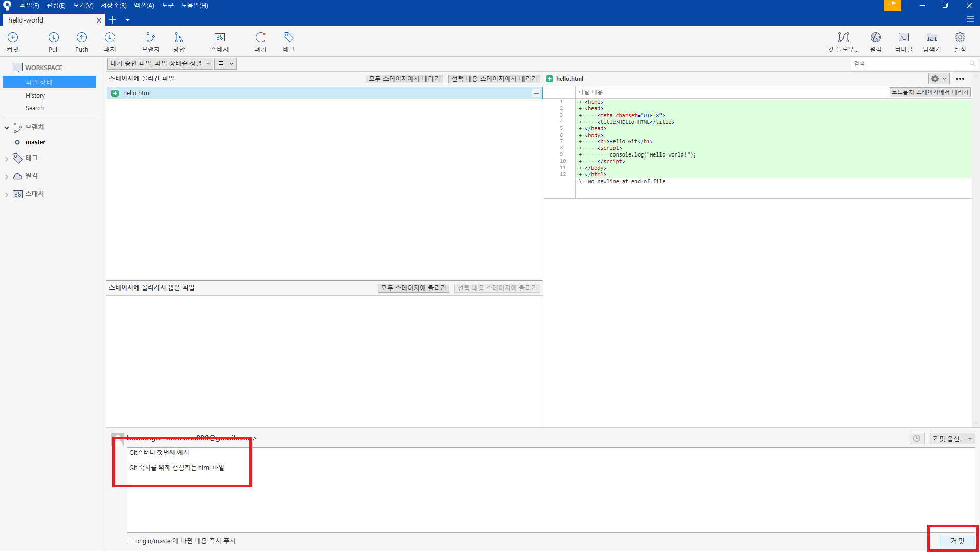The height and width of the screenshot is (556, 980).
Task: Open the pending files sort dropdown
Action: (x=160, y=64)
